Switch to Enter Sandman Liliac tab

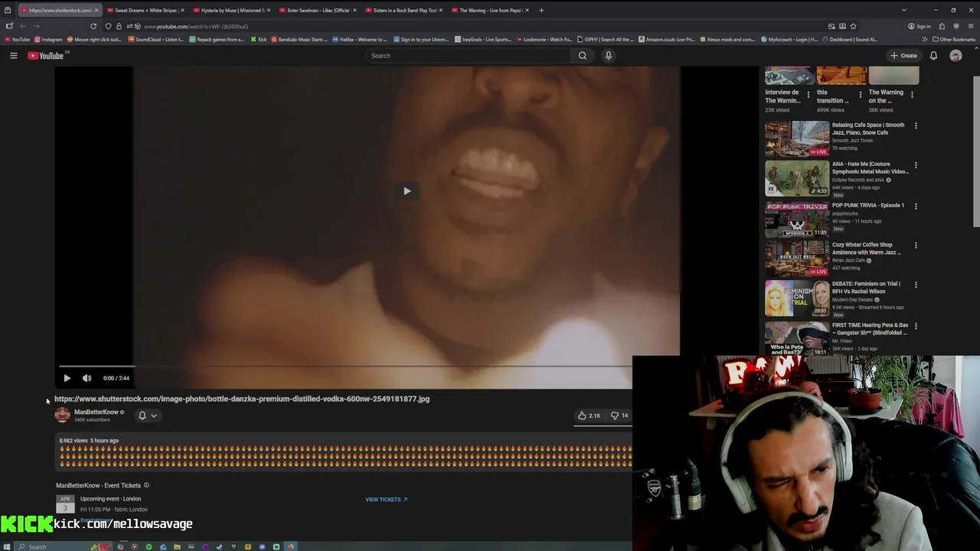[x=318, y=10]
